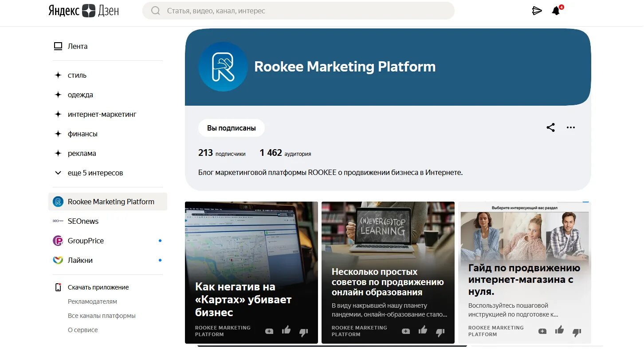Click the star icon beside одежда
The width and height of the screenshot is (644, 349).
click(x=58, y=95)
